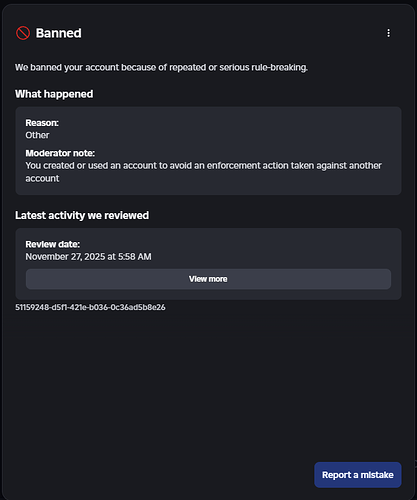Click the View more button
The image size is (417, 500).
(208, 279)
